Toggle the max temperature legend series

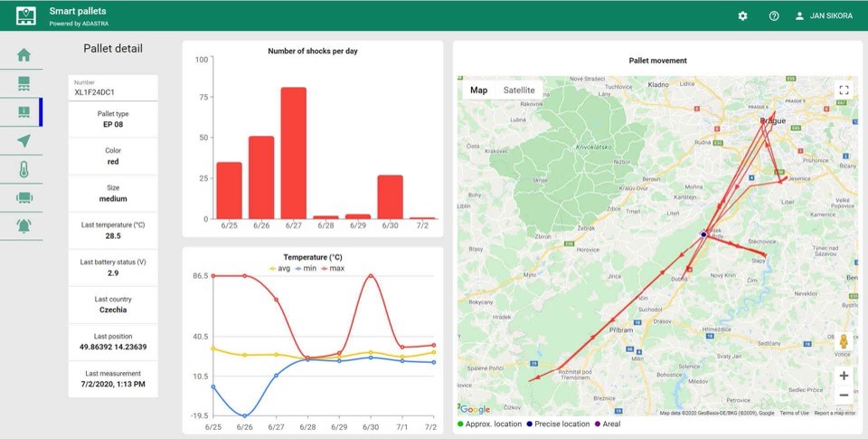(332, 268)
